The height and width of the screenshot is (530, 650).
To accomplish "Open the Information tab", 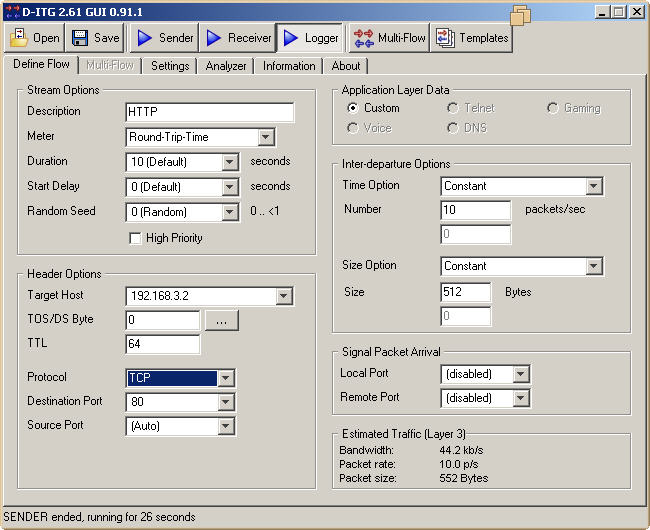I will tap(289, 66).
